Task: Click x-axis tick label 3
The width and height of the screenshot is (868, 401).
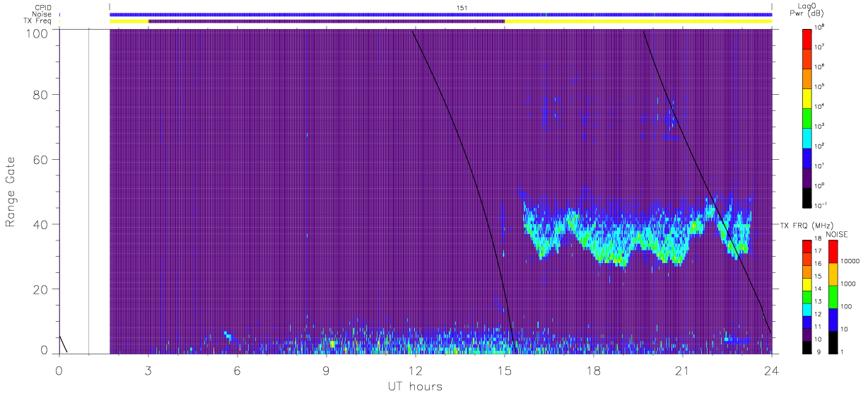Action: pos(148,370)
